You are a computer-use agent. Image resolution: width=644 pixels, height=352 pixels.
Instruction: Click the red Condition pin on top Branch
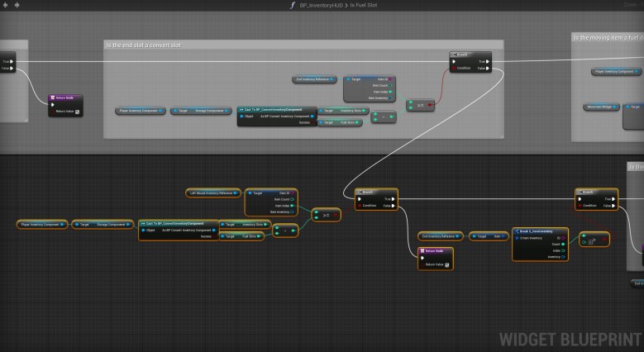point(454,69)
